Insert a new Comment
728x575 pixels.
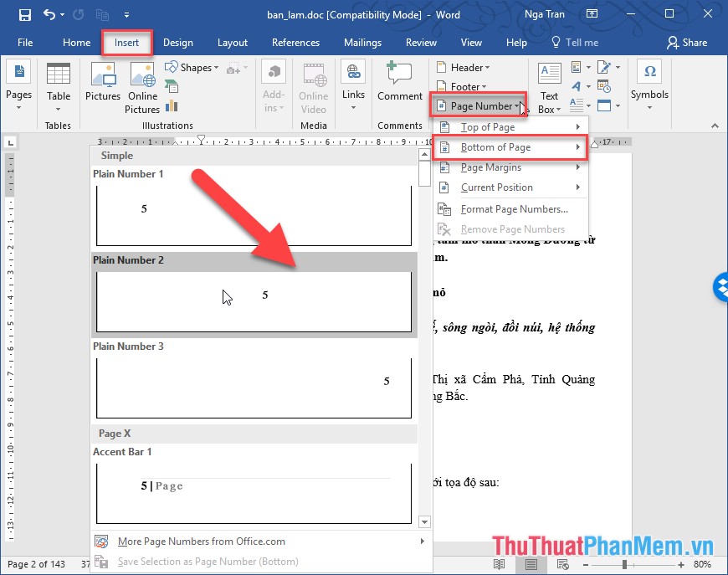tap(400, 81)
